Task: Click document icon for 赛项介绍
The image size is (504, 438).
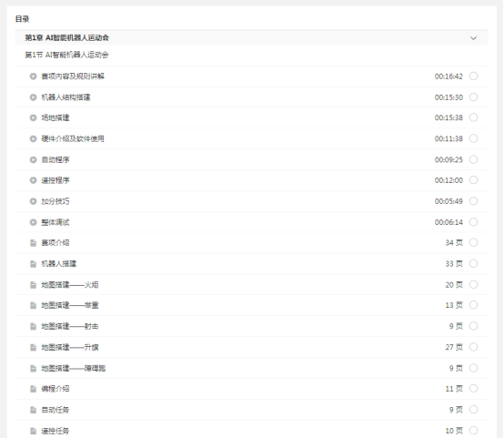Action: coord(33,243)
